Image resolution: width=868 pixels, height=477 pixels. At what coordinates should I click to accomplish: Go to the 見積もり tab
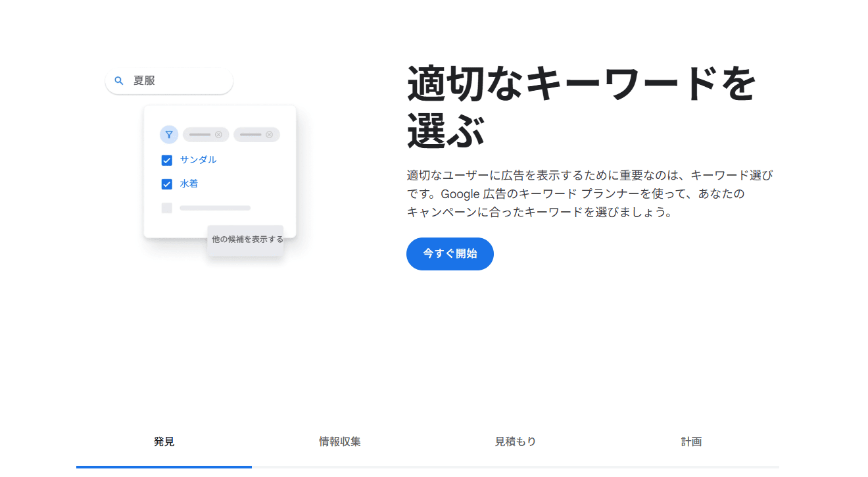[x=516, y=441]
